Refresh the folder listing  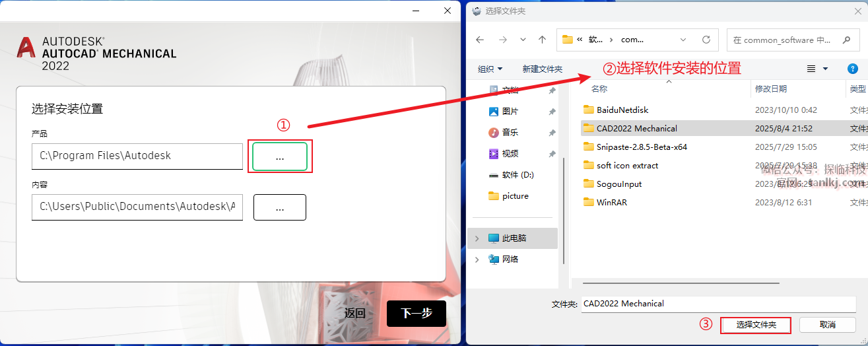coord(706,40)
